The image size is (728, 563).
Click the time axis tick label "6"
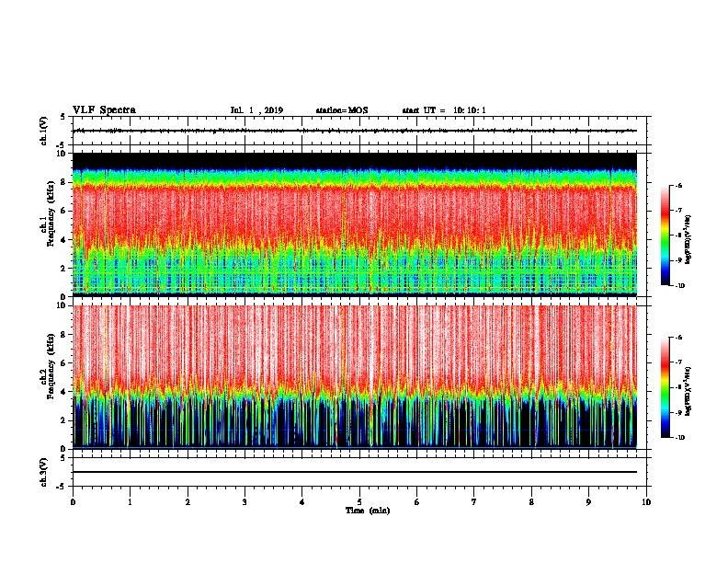pyautogui.click(x=417, y=502)
